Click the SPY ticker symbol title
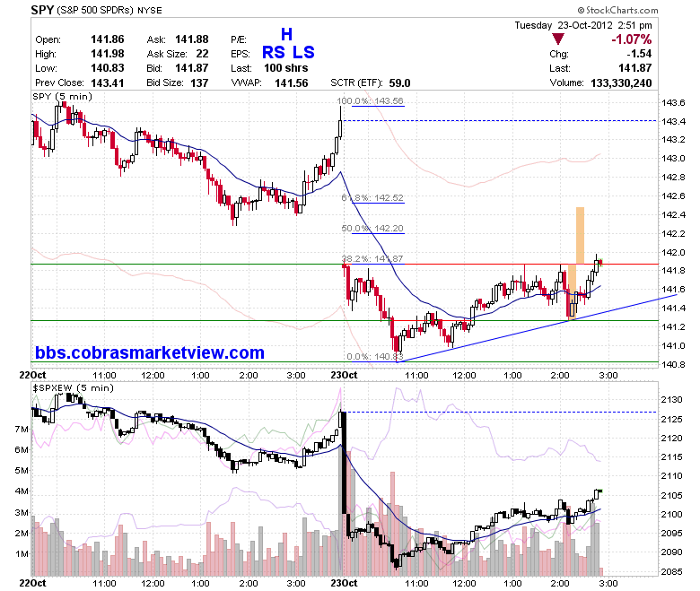700x591 pixels. pyautogui.click(x=42, y=10)
